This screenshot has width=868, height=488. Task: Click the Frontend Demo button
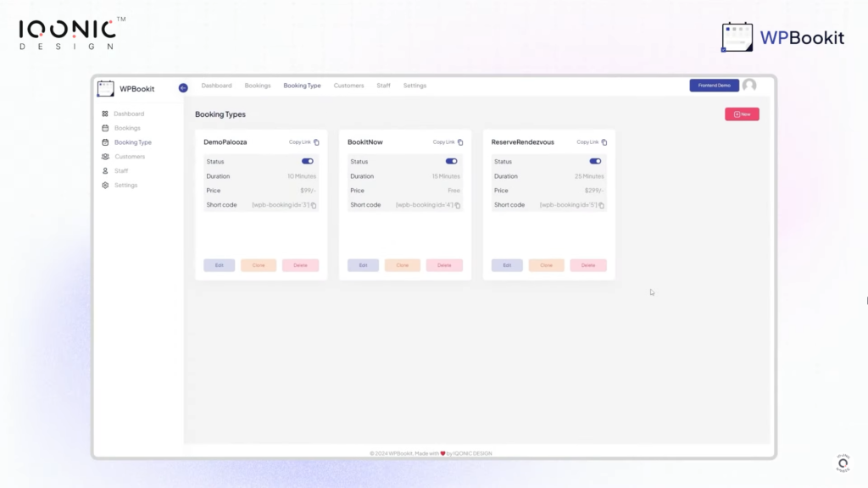coord(714,86)
